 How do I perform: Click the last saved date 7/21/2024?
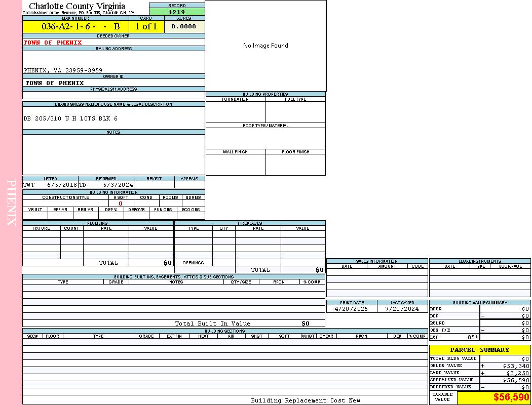pos(402,309)
